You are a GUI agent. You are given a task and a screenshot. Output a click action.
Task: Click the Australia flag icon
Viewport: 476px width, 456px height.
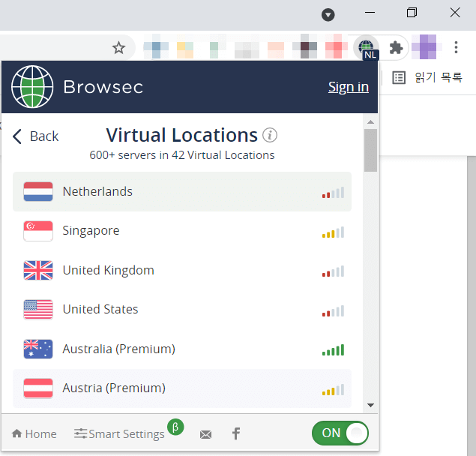click(38, 349)
